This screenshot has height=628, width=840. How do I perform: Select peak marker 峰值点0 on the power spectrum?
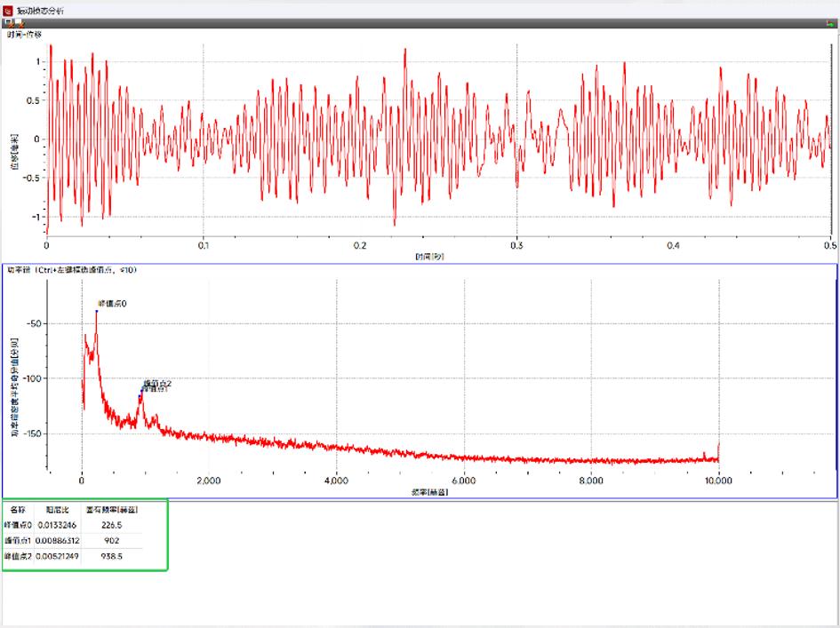pos(97,311)
